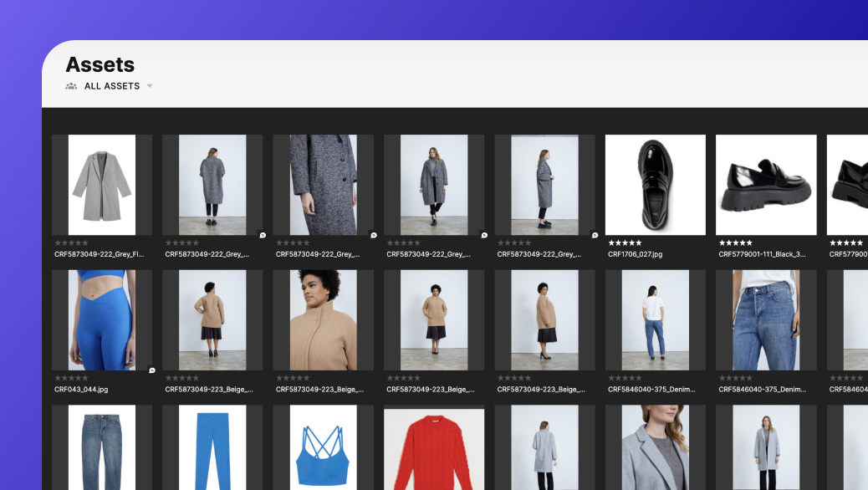This screenshot has width=868, height=490.
Task: Open comment icon on grey coat close-up photo
Action: coord(373,236)
